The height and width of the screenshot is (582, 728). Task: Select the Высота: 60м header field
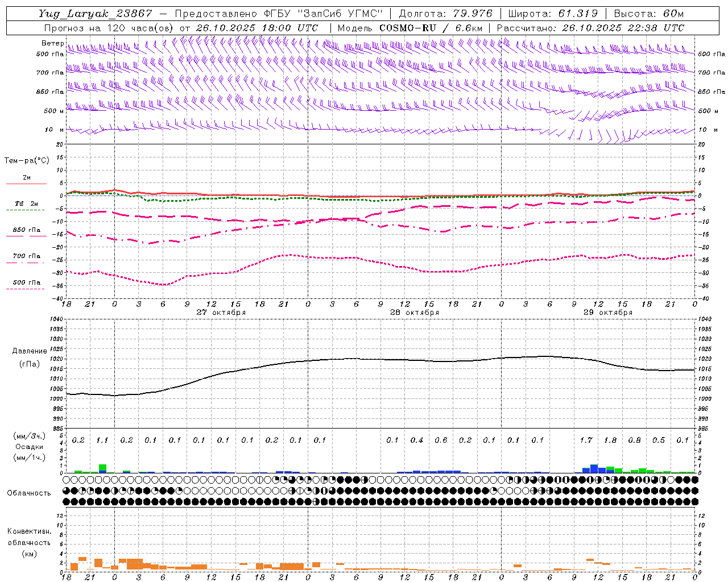(x=648, y=14)
